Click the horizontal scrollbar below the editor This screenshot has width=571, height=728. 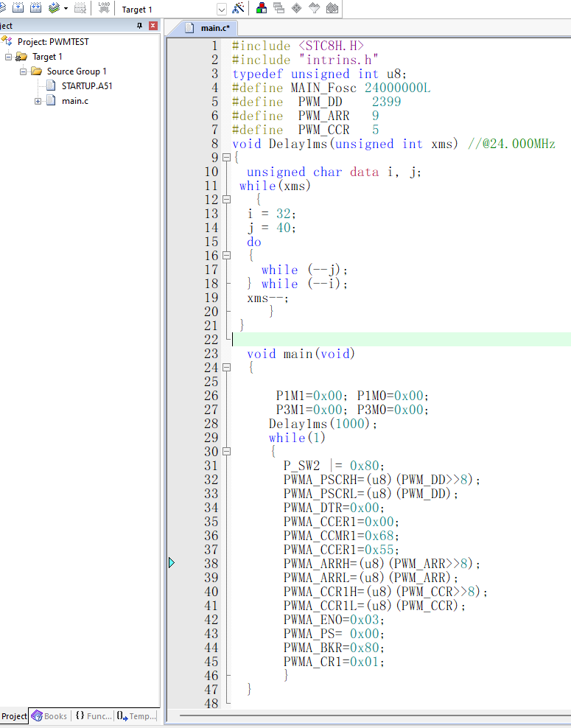(x=375, y=715)
